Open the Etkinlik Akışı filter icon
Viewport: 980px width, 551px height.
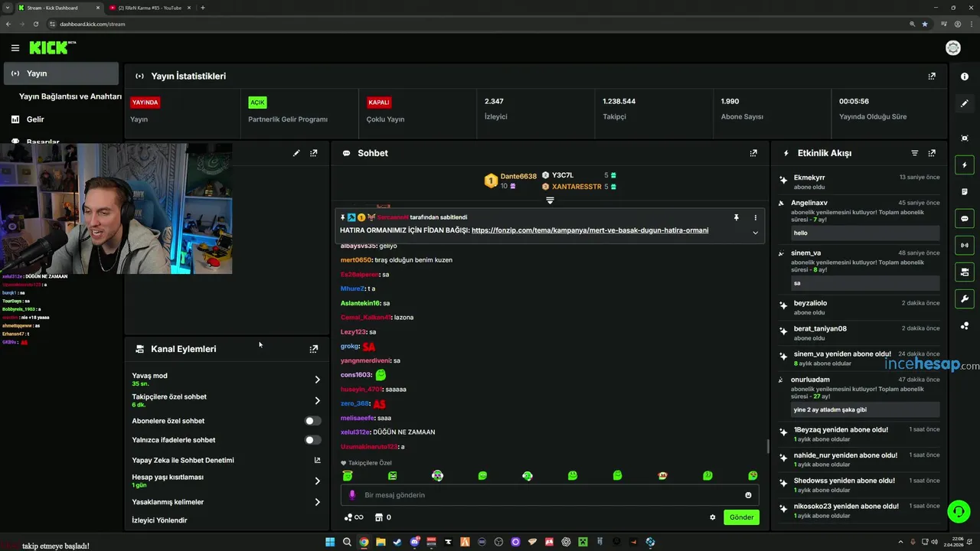coord(914,153)
